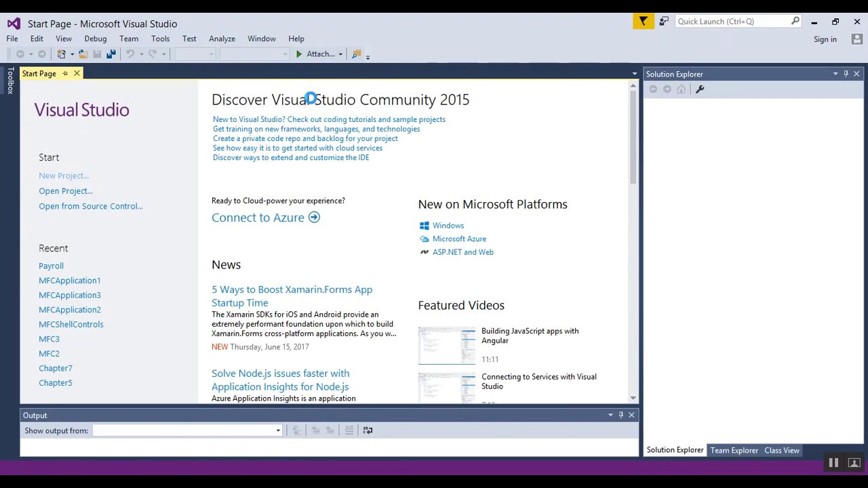Open Output panel window position dropdown

(610, 415)
